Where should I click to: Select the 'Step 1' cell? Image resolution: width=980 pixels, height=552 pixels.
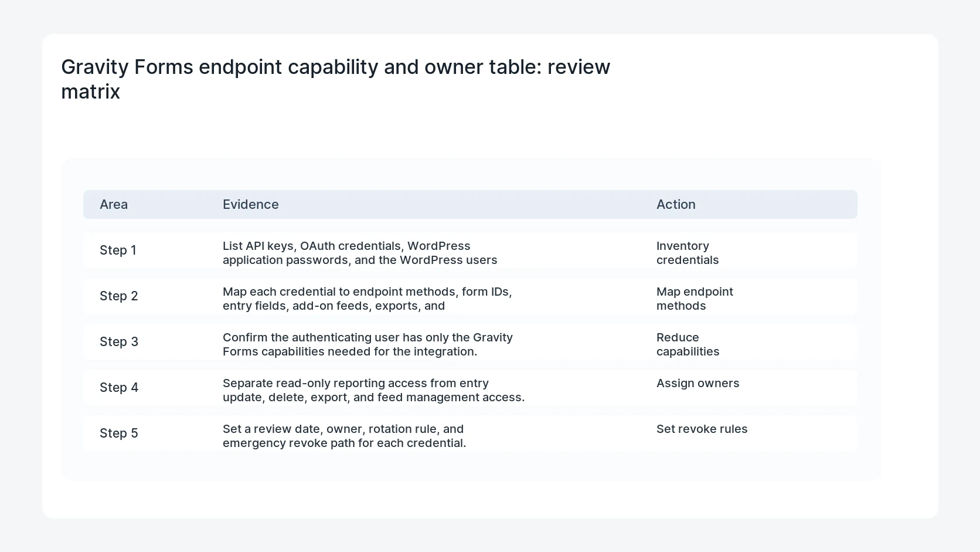(x=118, y=250)
